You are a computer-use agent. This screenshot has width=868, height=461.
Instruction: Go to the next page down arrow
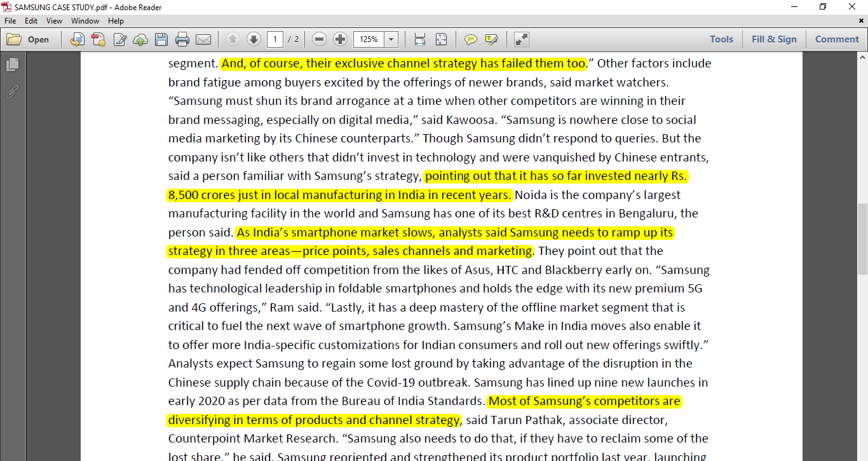(x=254, y=39)
